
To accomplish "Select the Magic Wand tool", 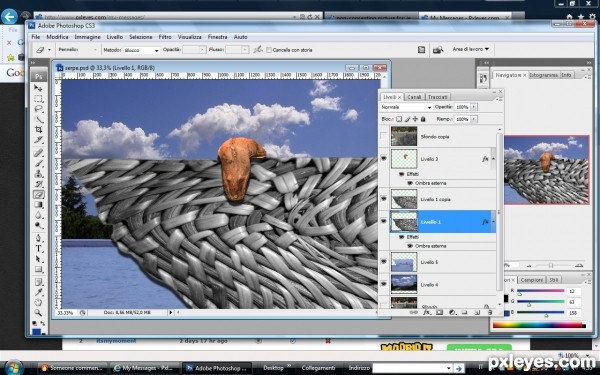I will 38,119.
